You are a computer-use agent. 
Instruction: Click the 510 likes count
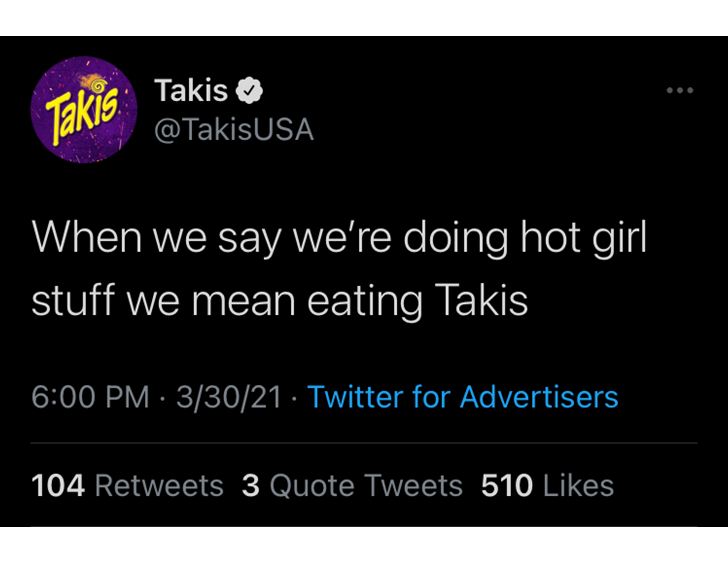[x=507, y=486]
